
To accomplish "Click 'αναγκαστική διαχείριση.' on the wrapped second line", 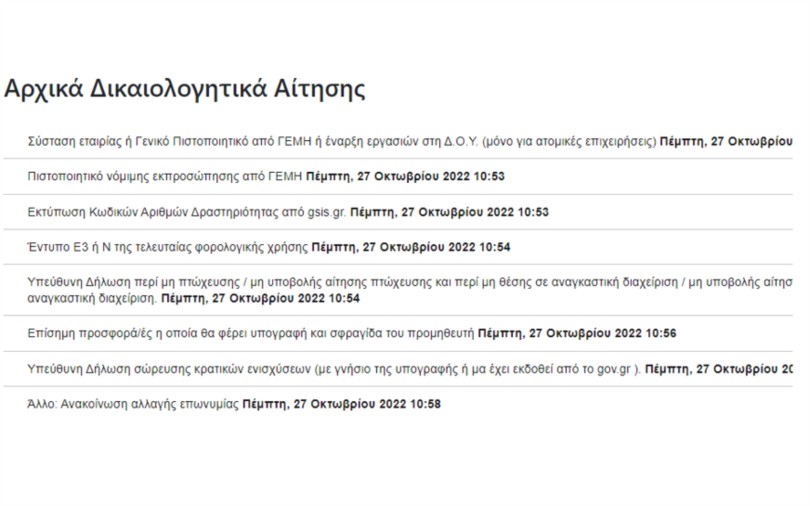I will [92, 298].
